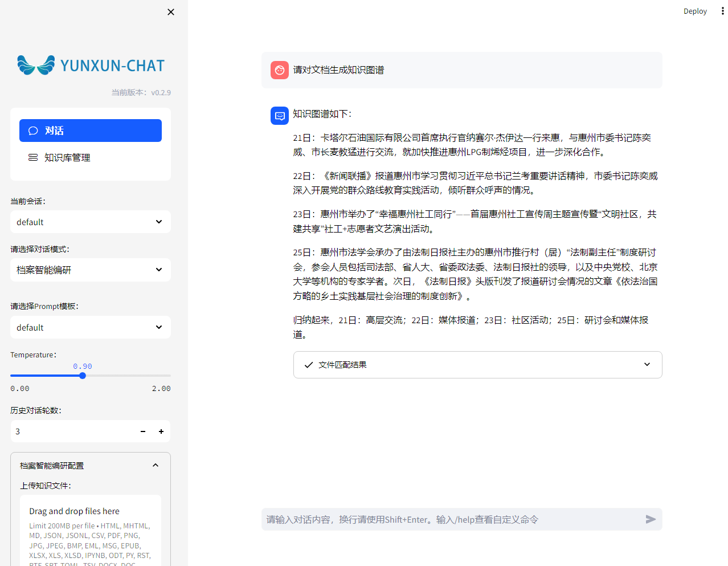Expand the 文件匹配结果 section
This screenshot has height=566, width=728.
(x=477, y=365)
